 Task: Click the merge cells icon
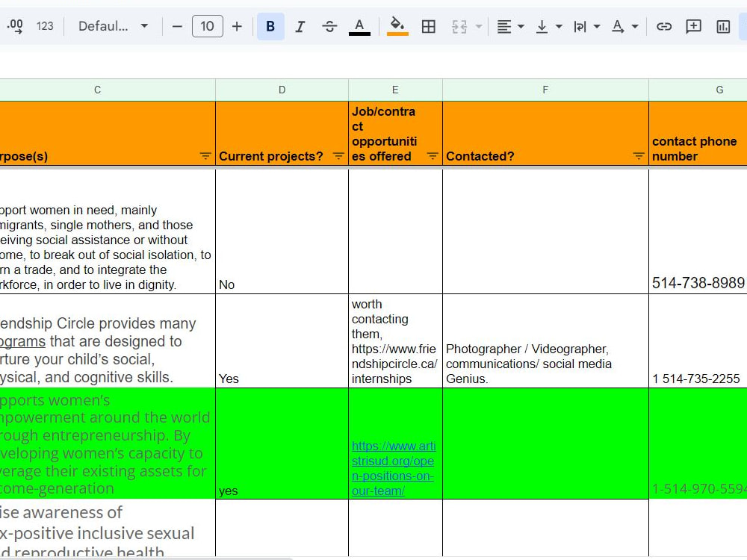tap(459, 27)
